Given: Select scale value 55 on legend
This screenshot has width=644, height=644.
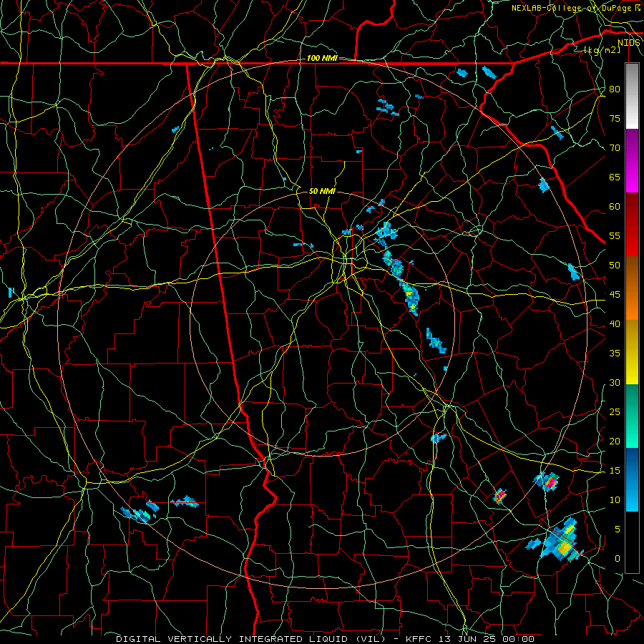Looking at the screenshot, I should coord(615,235).
